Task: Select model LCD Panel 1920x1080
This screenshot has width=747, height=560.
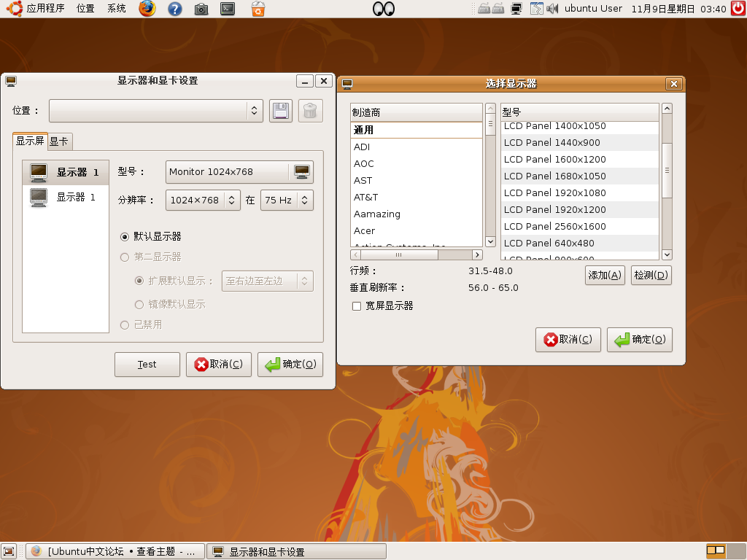Action: click(x=580, y=192)
